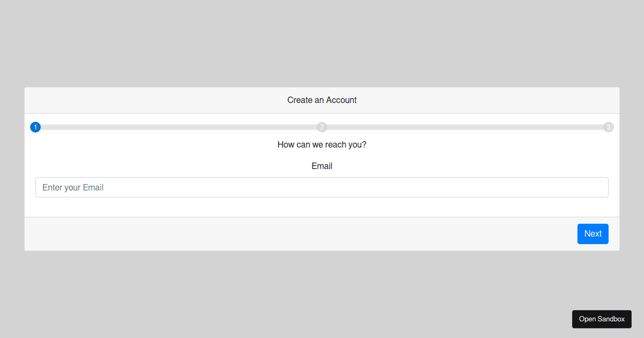Click the Email label above the input
Screen dimensions: 644x338
point(322,166)
